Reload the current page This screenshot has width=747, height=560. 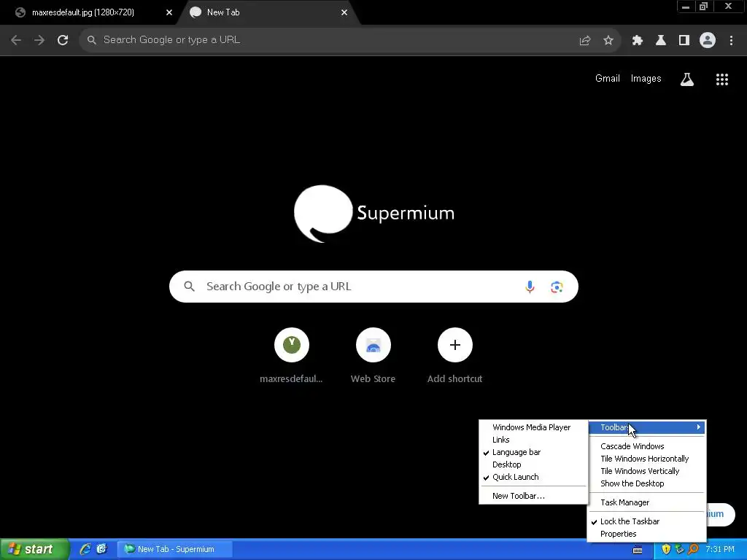pos(63,40)
